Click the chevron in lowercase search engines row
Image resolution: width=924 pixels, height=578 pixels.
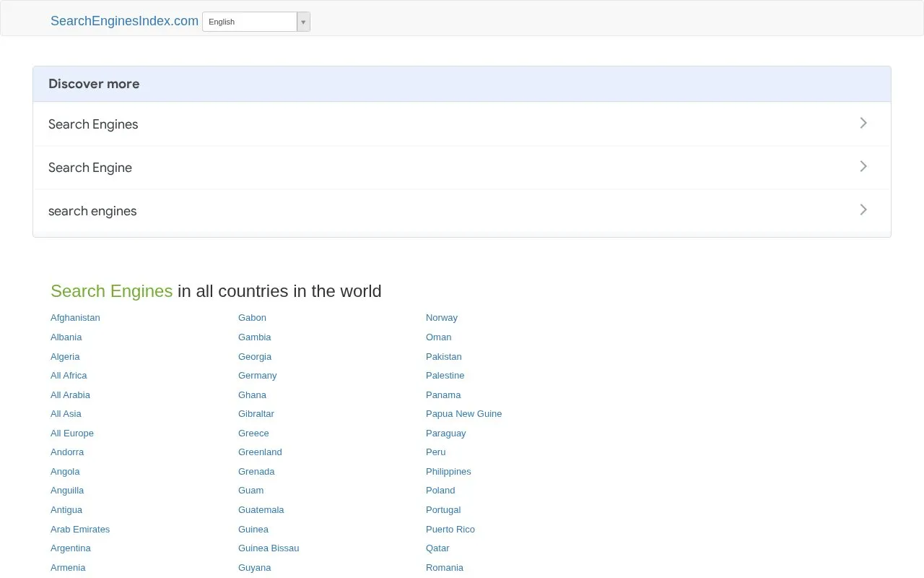(863, 210)
